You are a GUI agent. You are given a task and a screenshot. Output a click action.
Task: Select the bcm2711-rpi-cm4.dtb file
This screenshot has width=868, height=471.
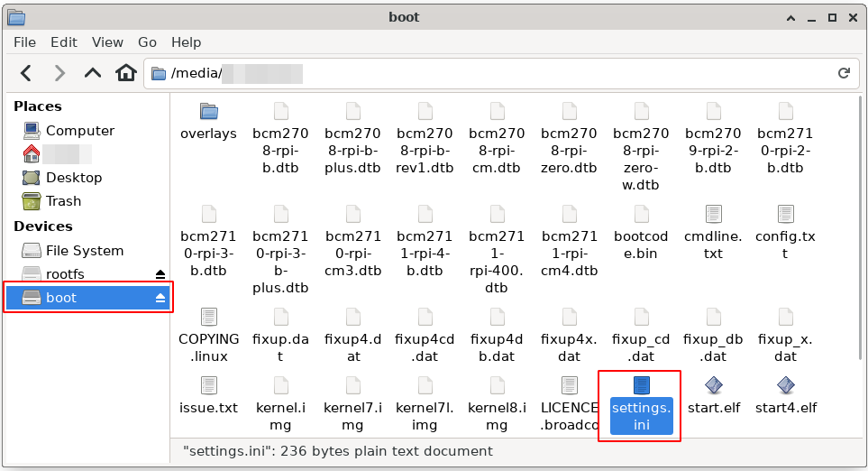tap(569, 242)
